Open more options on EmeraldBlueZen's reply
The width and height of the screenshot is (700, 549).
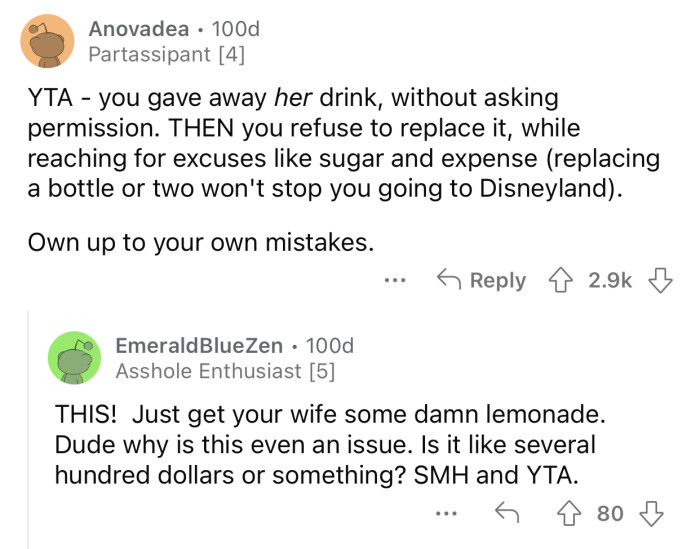point(448,514)
